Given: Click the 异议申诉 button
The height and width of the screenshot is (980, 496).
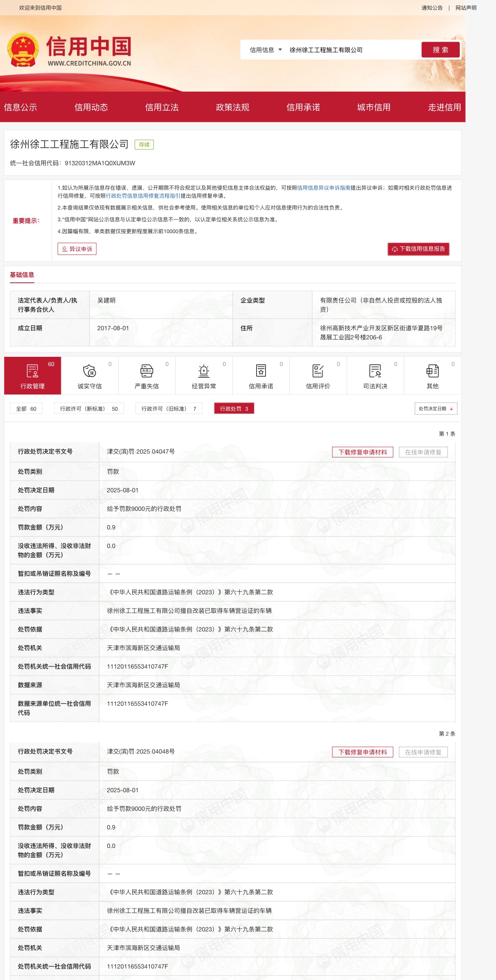Looking at the screenshot, I should (77, 249).
